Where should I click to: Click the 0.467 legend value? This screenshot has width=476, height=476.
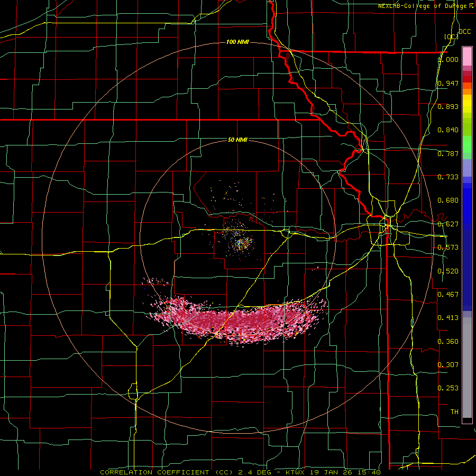tap(448, 295)
